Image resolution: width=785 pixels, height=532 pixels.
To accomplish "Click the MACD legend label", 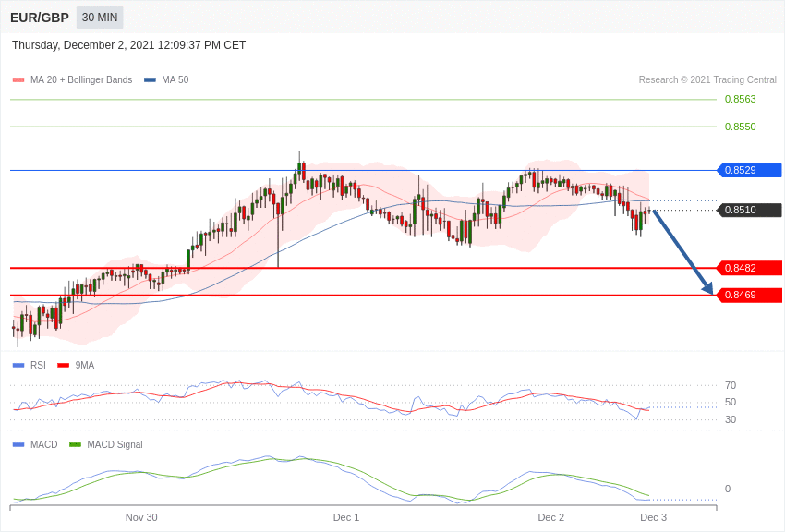I will click(x=44, y=444).
